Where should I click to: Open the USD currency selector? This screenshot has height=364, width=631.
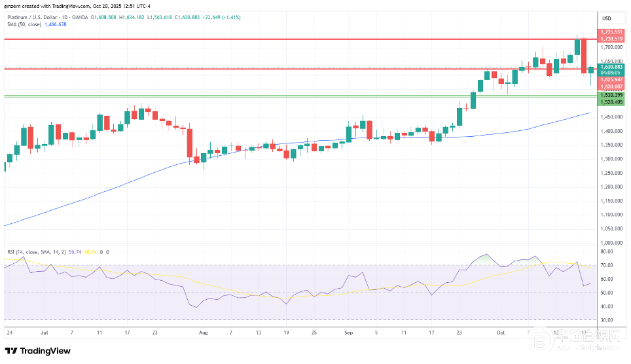point(606,18)
